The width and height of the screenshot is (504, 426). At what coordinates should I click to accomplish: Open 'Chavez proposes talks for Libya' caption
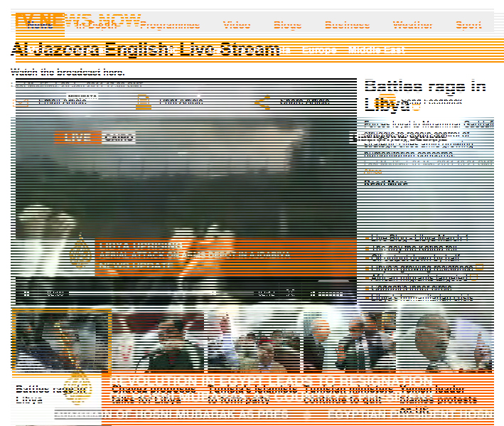click(x=154, y=395)
